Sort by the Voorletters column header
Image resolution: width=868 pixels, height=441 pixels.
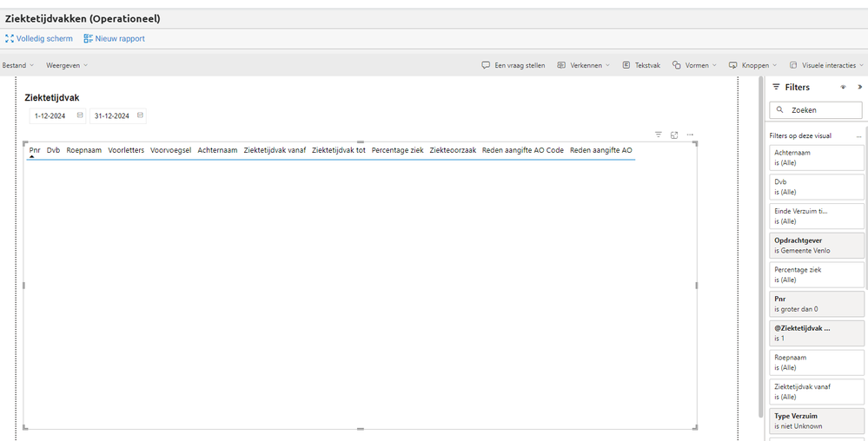126,150
